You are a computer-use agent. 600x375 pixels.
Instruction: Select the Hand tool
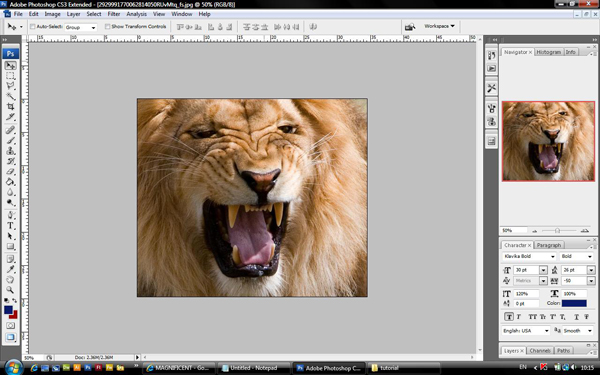[10, 280]
